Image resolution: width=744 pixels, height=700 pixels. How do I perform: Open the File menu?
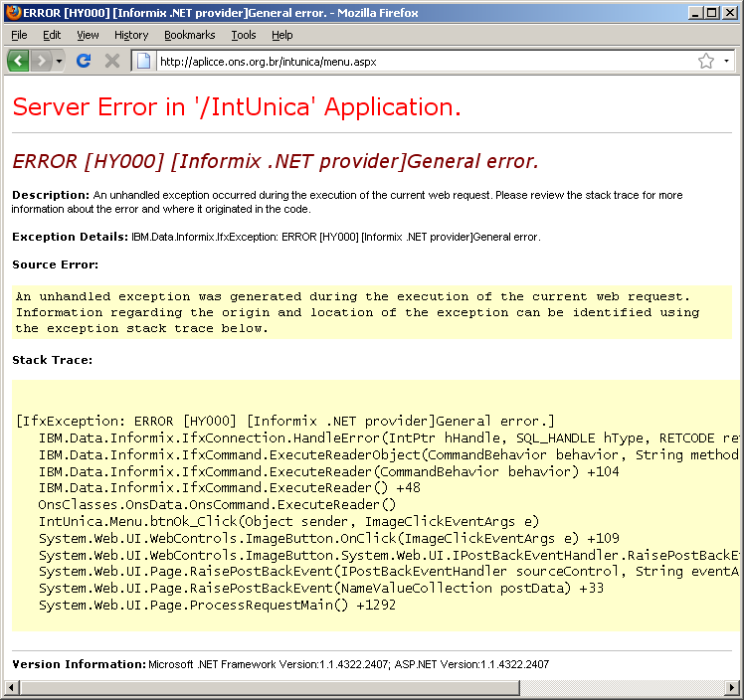tap(19, 35)
